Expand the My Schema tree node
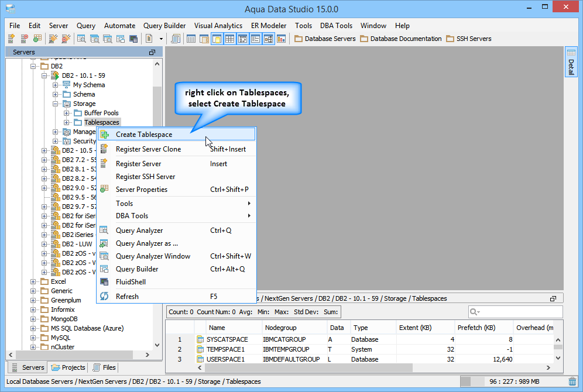 coord(56,85)
